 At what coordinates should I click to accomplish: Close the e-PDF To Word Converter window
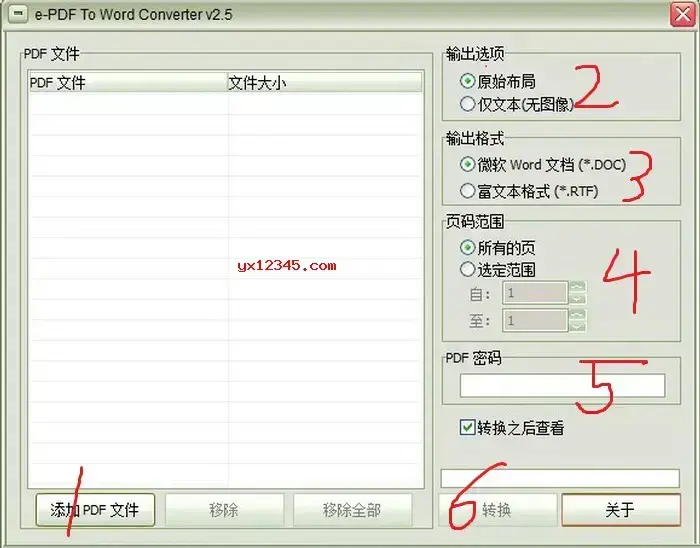click(683, 15)
